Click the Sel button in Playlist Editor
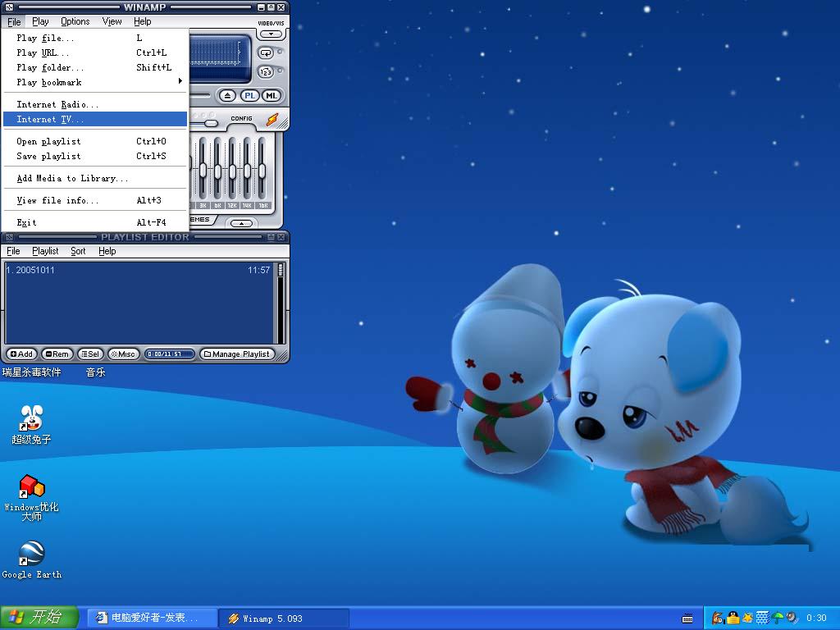Screen dimensions: 840x630 click(x=90, y=354)
